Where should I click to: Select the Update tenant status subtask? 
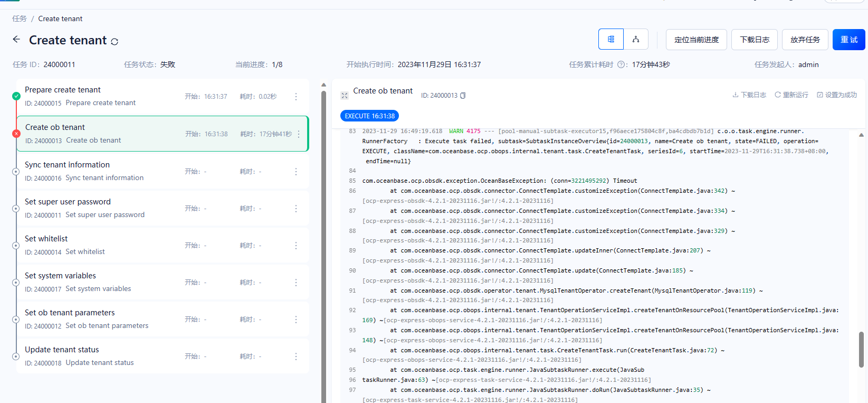click(163, 356)
